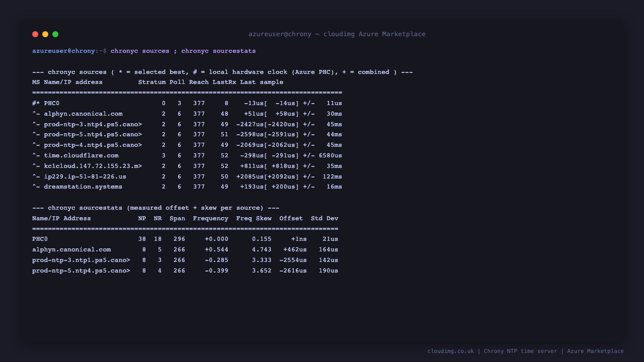The image size is (644, 362).
Task: Click the 'Freq Skew' column header
Action: 254,218
